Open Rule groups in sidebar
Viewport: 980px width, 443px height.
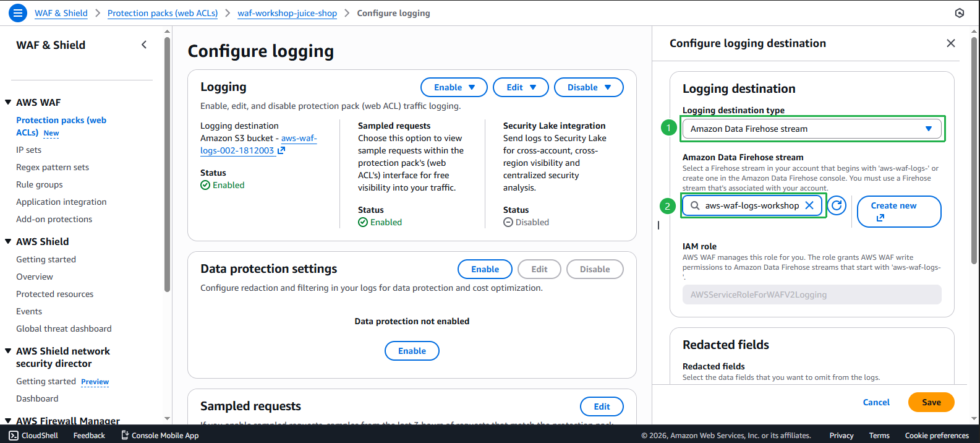[x=40, y=184]
